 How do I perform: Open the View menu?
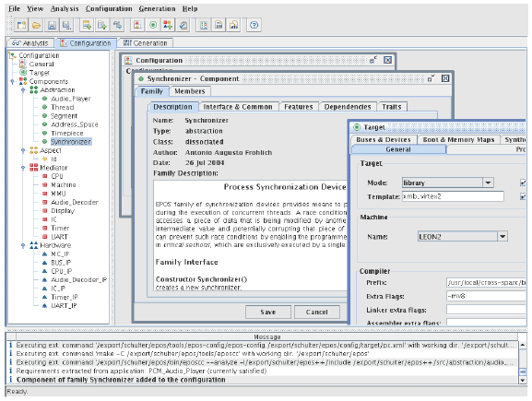point(35,9)
